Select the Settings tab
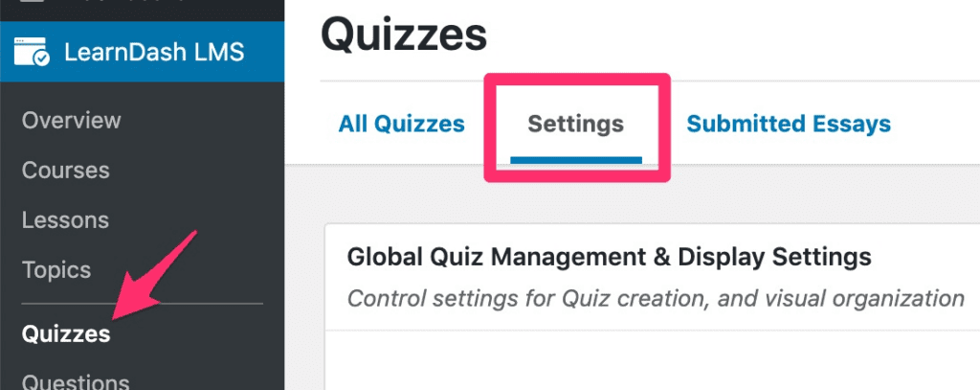 tap(575, 124)
